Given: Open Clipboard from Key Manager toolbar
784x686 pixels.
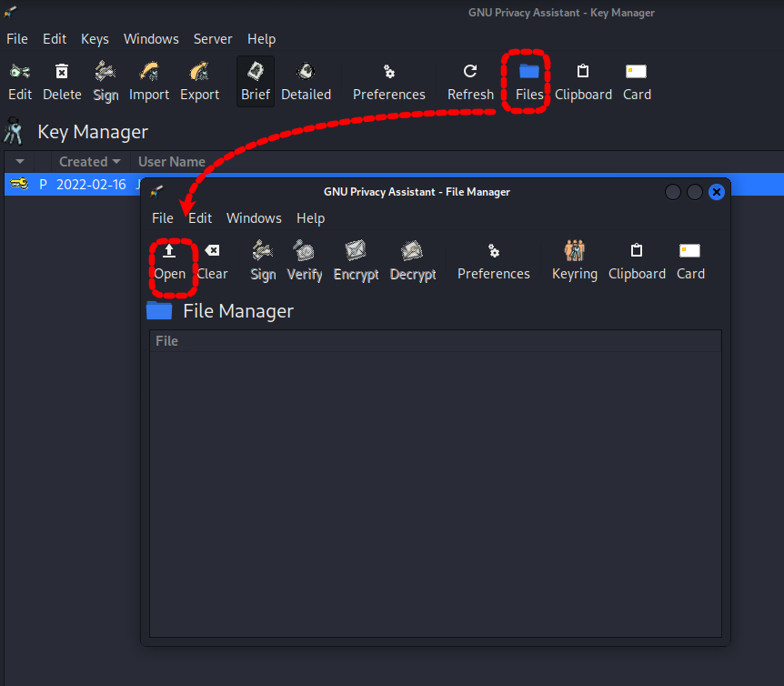Looking at the screenshot, I should (x=583, y=82).
